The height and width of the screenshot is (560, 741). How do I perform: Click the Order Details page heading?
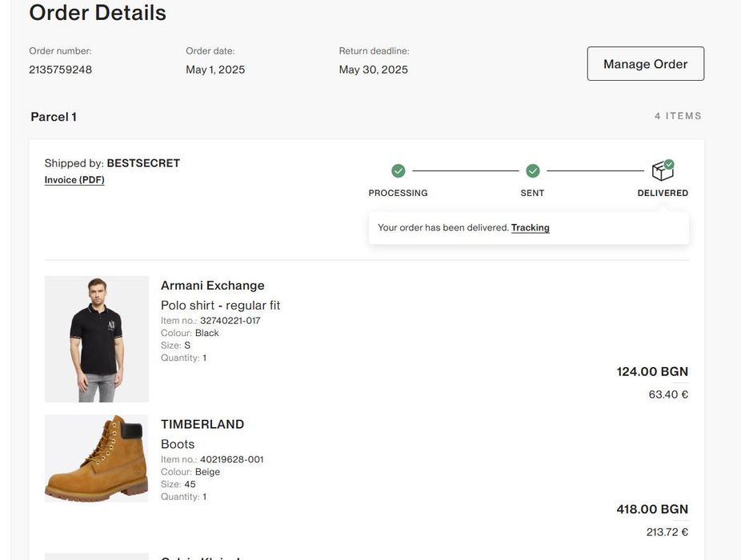pos(98,12)
